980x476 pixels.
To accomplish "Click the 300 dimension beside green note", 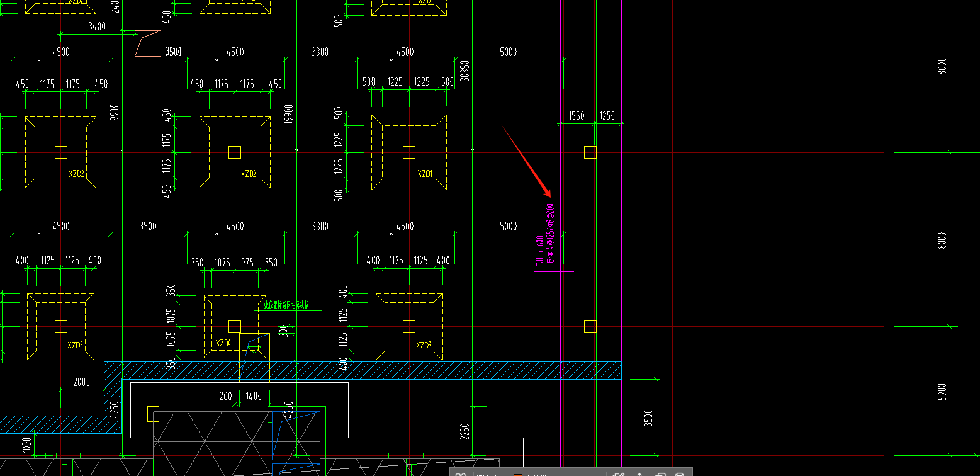I will [283, 330].
